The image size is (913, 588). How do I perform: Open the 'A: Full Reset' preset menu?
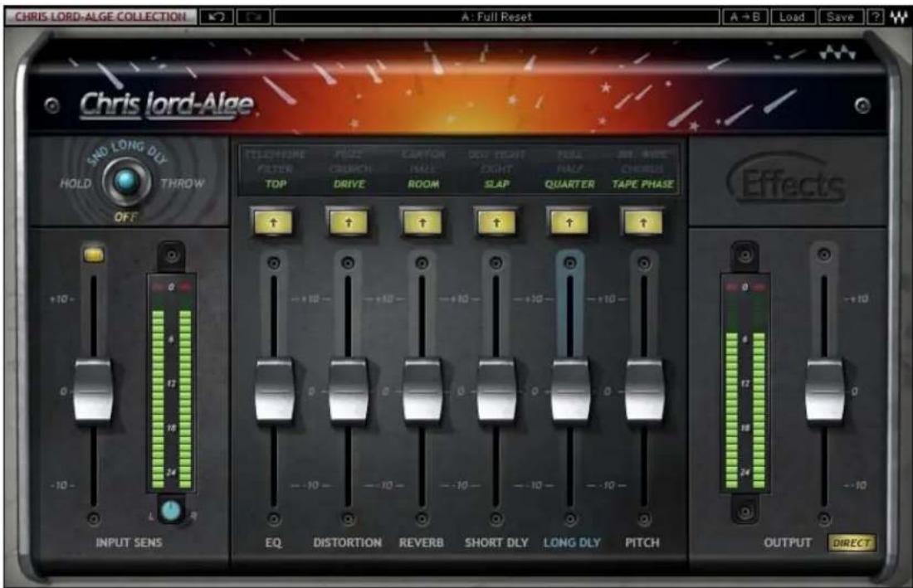point(496,17)
